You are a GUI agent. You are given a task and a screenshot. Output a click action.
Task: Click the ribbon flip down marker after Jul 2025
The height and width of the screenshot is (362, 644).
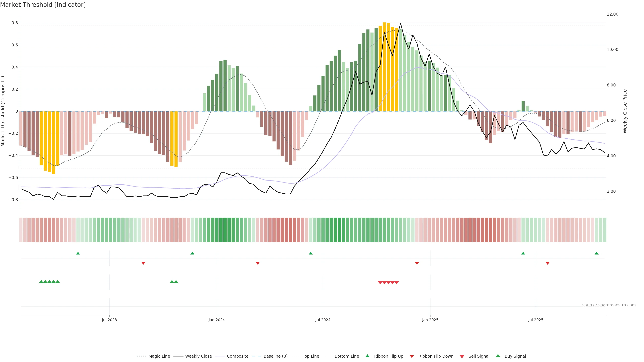(548, 263)
